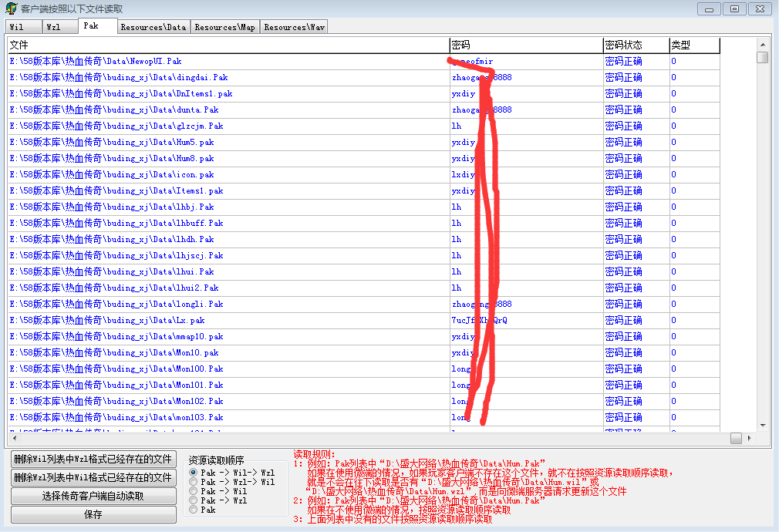Open the Resources\Map tab
Viewport: 779px width, 532px height.
point(224,27)
